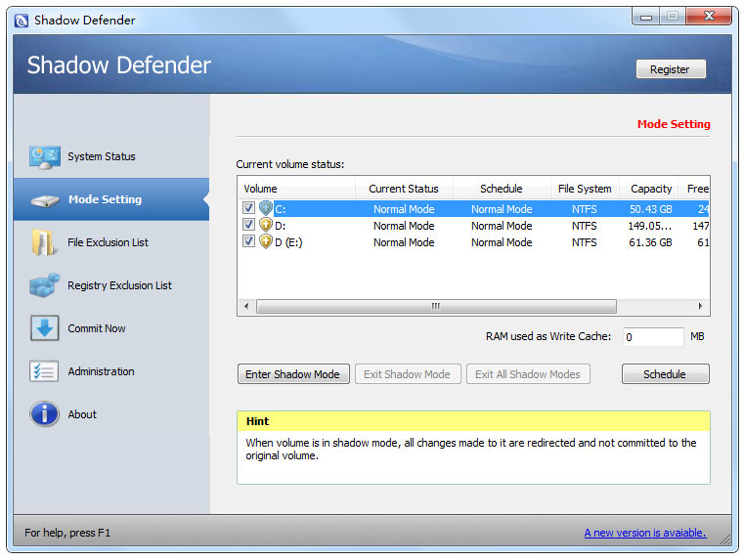The image size is (744, 560).
Task: Select the D (E:) volume row name
Action: click(x=288, y=242)
